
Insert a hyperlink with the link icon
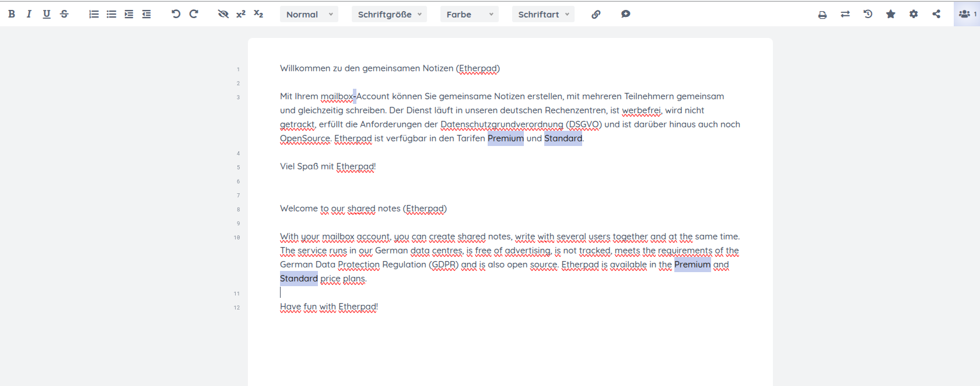596,14
